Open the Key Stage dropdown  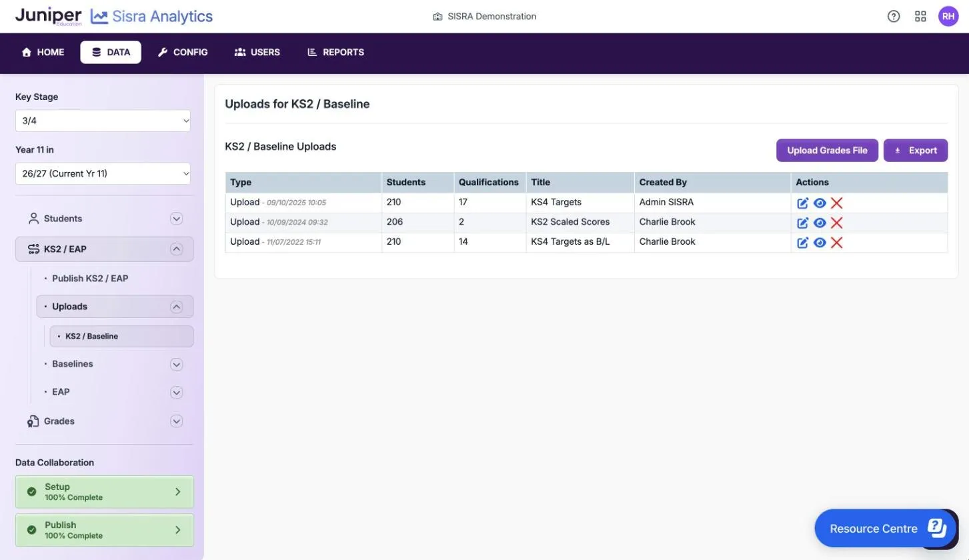[x=103, y=121]
